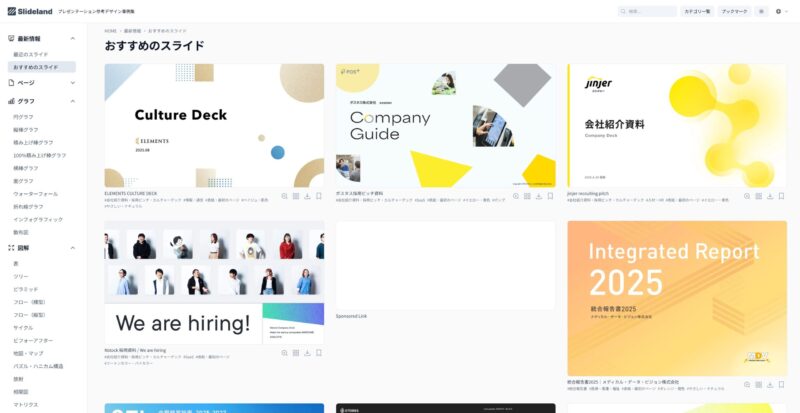
Task: Bookmark the ポスタス Company Guide slide
Action: [550, 196]
